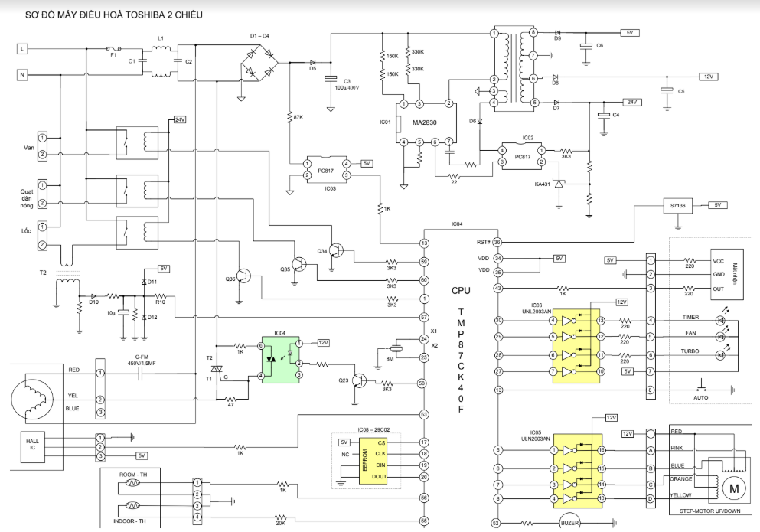Click the Van connector label
The width and height of the screenshot is (760, 532).
[x=29, y=148]
